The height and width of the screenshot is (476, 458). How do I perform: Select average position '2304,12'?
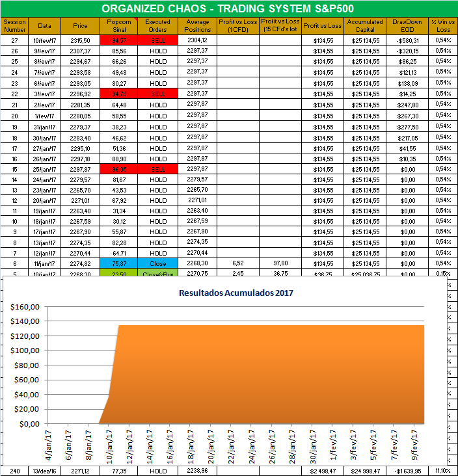coord(197,40)
